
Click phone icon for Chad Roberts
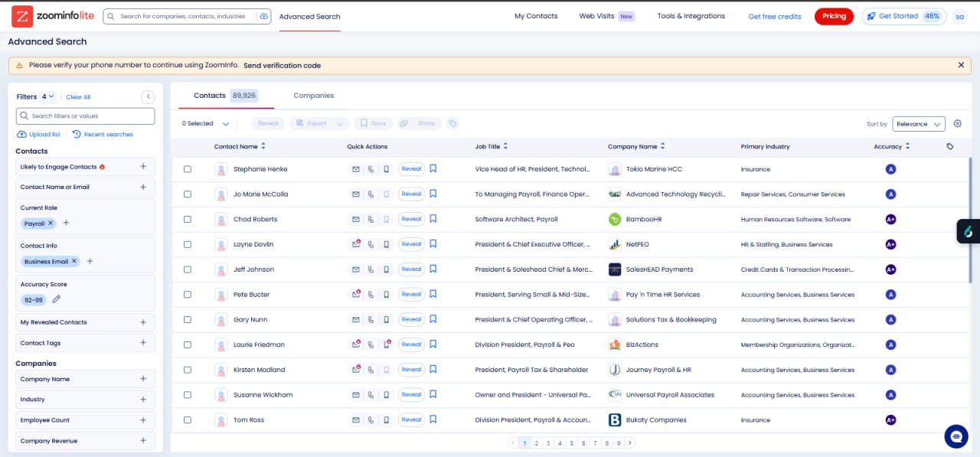click(371, 220)
